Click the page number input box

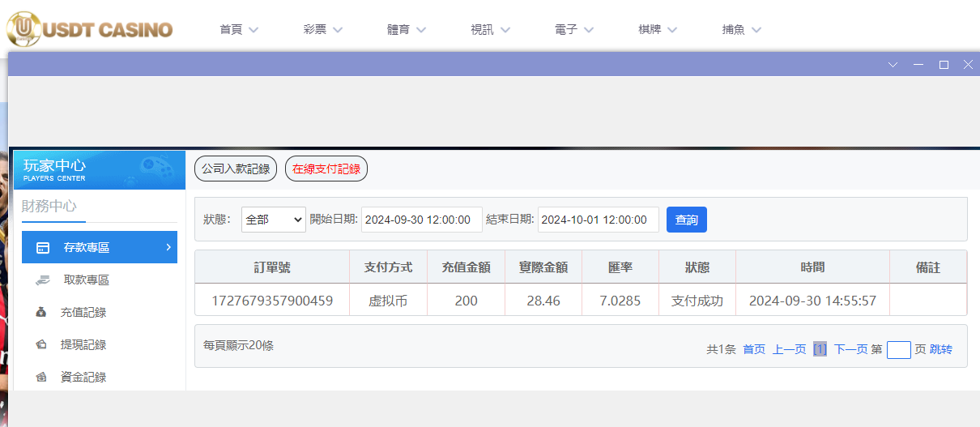[x=898, y=350]
